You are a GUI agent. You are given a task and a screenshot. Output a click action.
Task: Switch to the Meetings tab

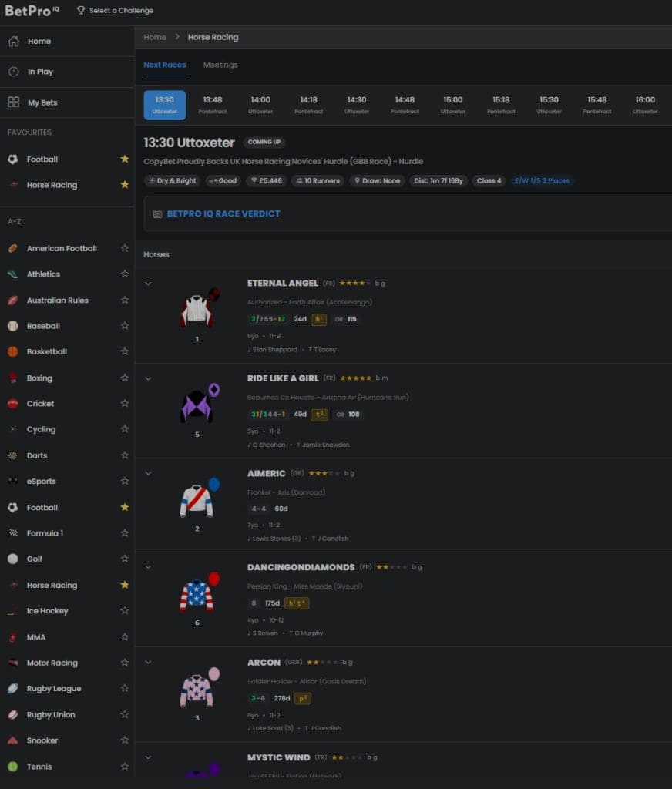pos(220,65)
